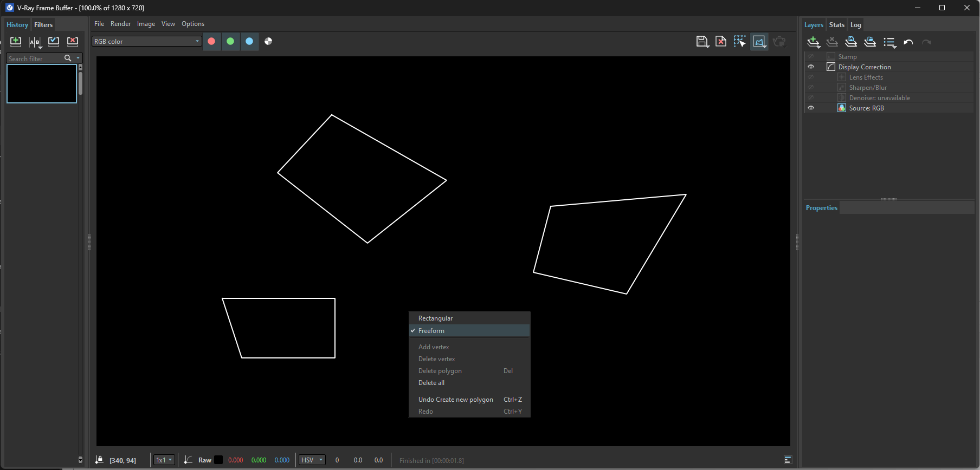
Task: Enable the Lens Effects layer visibility
Action: pos(811,77)
